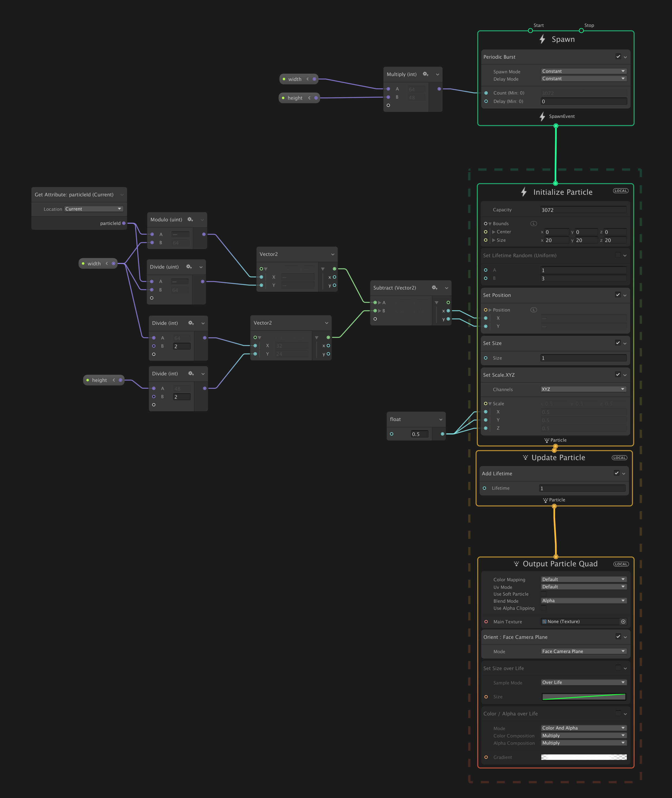Click the lightning bolt icon on Spawn header

[542, 39]
